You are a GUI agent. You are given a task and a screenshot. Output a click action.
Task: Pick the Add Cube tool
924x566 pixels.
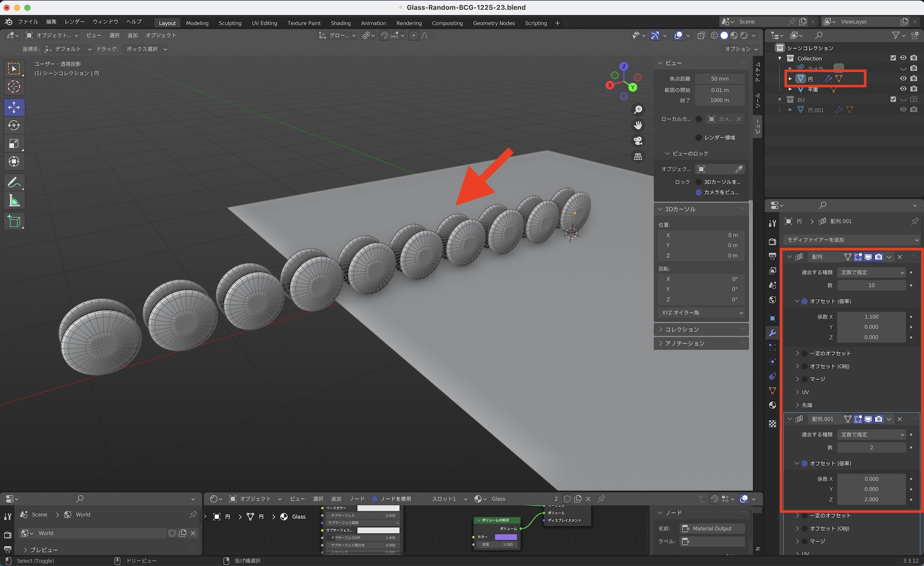click(x=14, y=221)
